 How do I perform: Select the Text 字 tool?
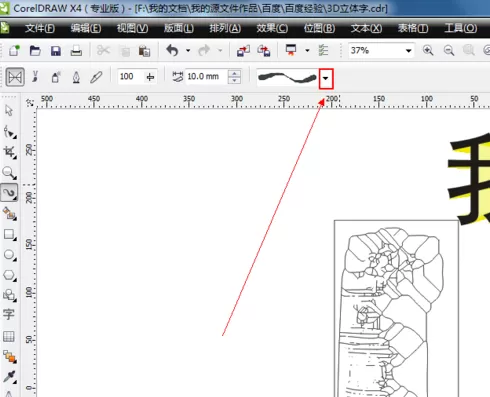click(9, 314)
